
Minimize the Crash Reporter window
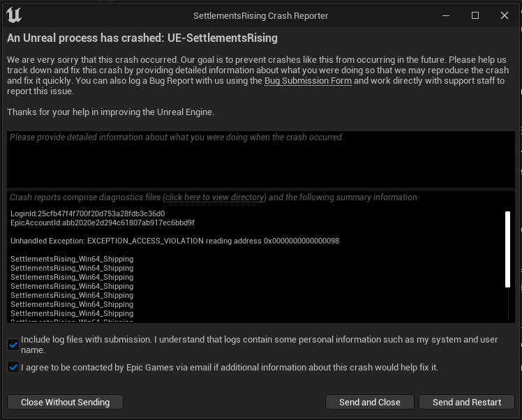(445, 15)
